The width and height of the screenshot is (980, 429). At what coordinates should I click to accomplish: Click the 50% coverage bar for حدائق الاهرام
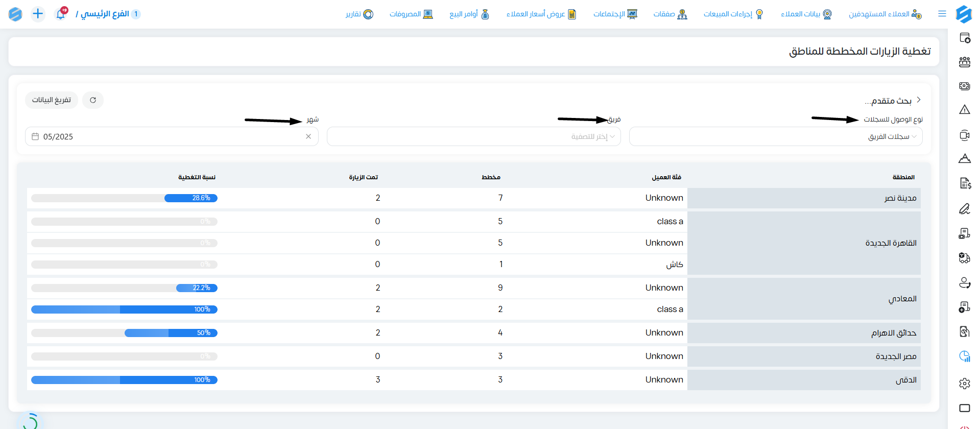pyautogui.click(x=124, y=333)
